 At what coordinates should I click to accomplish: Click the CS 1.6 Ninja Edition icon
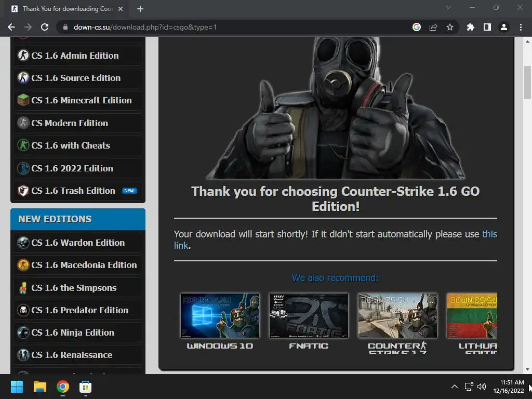pyautogui.click(x=23, y=332)
